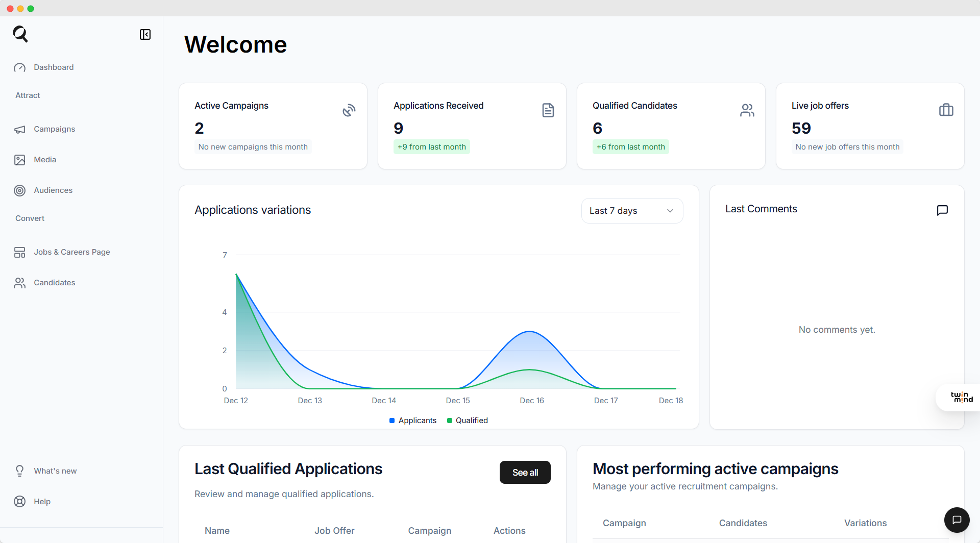Toggle the Qualified series in chart legend
The width and height of the screenshot is (980, 543).
[x=468, y=421]
